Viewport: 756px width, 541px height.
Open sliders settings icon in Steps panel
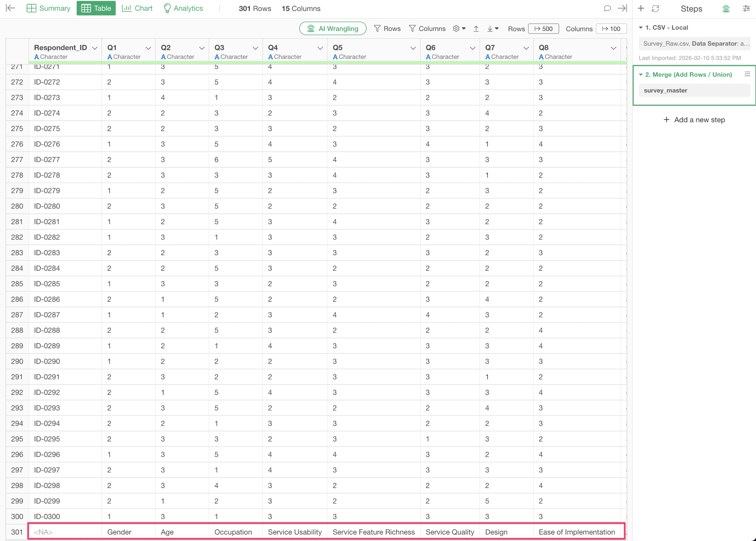[746, 9]
